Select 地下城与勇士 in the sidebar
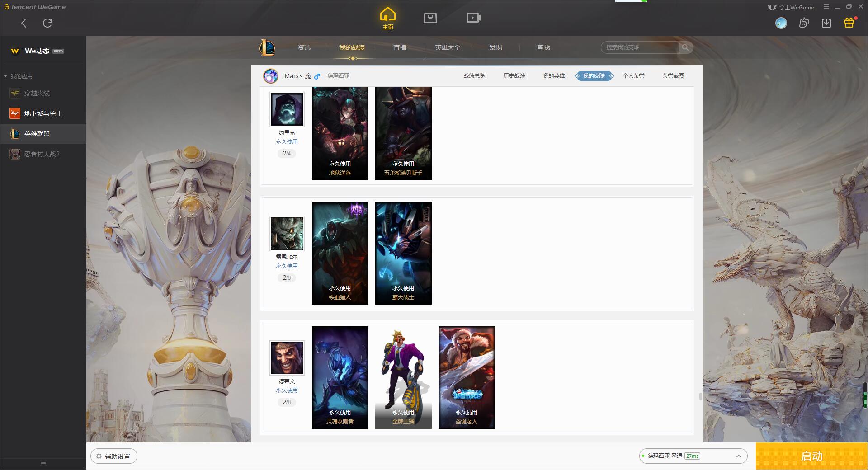The height and width of the screenshot is (470, 868). point(43,113)
